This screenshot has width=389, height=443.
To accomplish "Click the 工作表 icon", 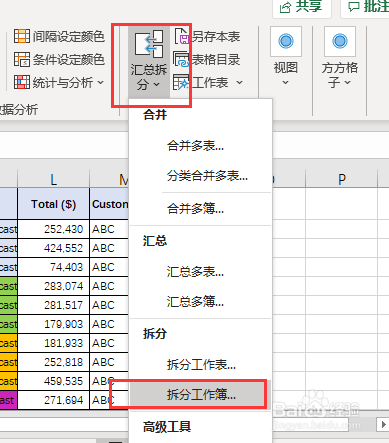I will tap(181, 82).
